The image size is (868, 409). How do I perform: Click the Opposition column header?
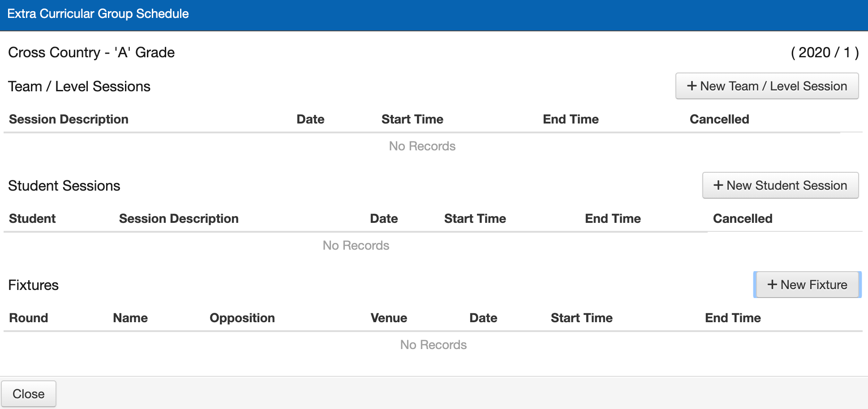pyautogui.click(x=242, y=318)
